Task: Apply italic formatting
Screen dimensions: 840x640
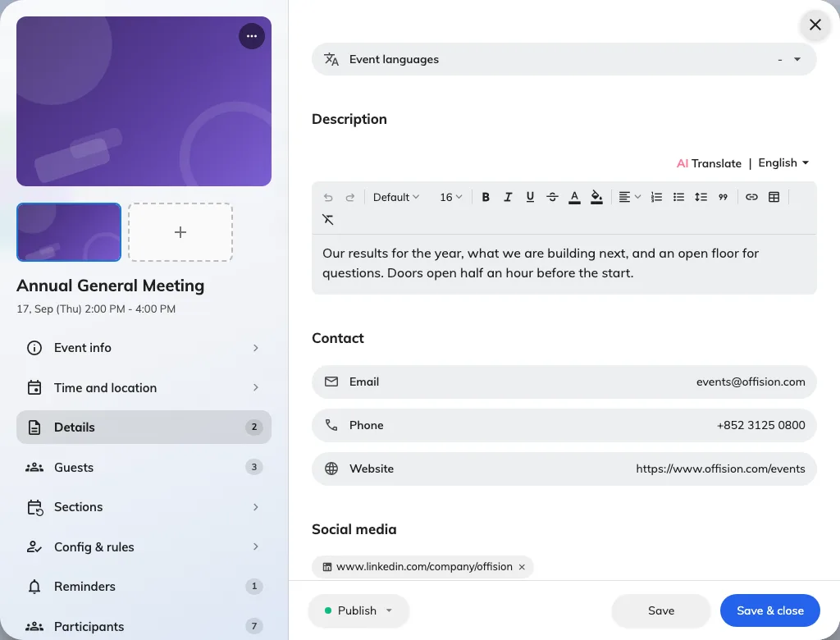Action: 508,197
